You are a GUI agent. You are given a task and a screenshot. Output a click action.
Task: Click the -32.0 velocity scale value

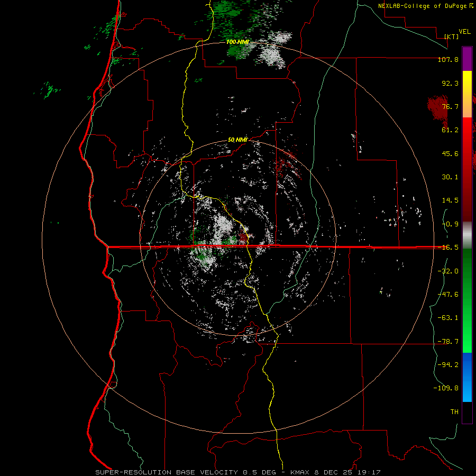pos(448,271)
